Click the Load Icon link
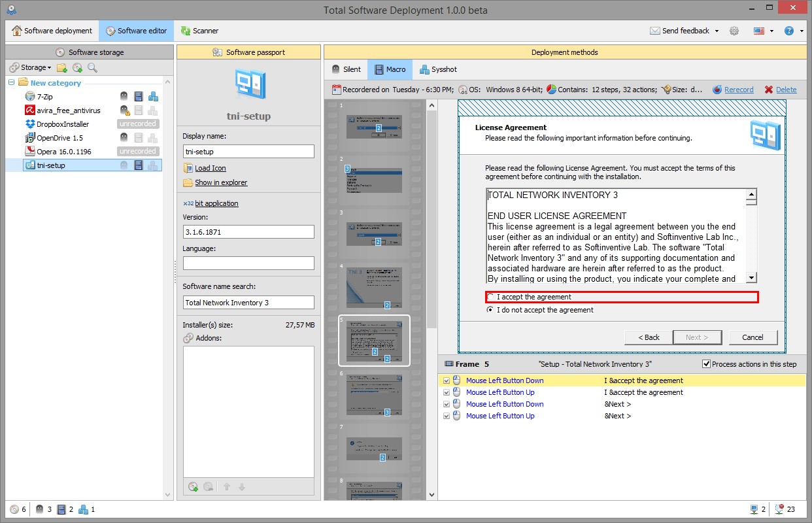Viewport: 812px width, 523px height. tap(210, 168)
